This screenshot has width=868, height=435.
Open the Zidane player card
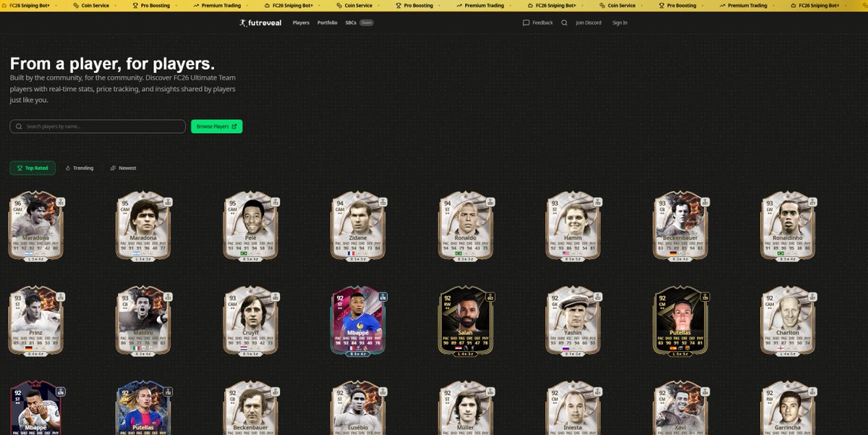[x=357, y=226]
